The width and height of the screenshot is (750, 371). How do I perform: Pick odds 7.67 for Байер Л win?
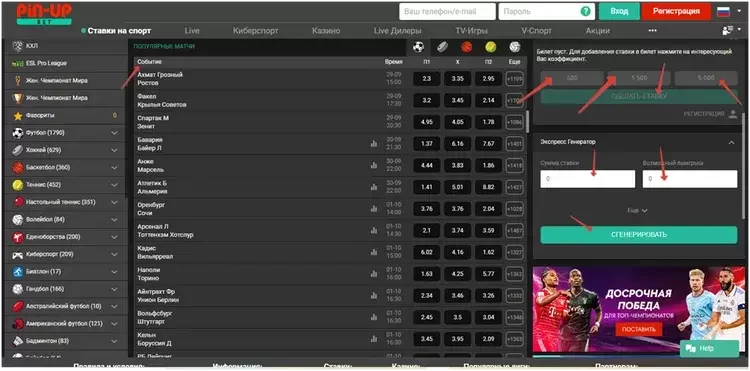[x=488, y=143]
